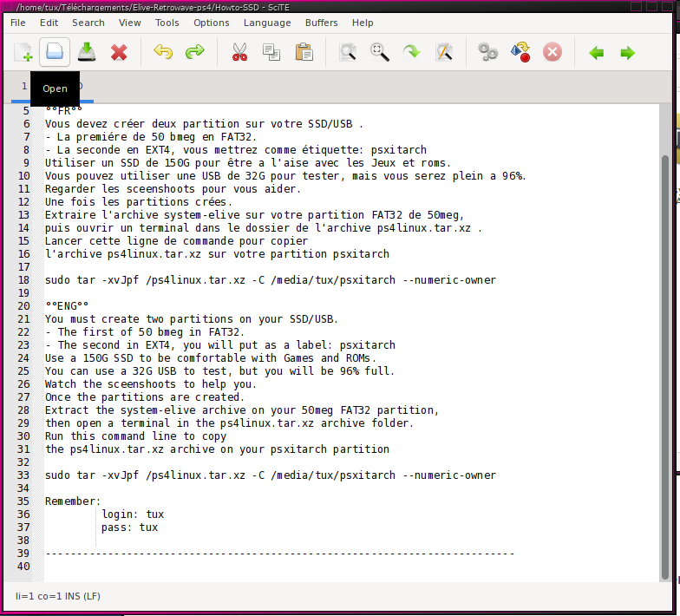Go to the previous buffer with left arrow
The image size is (680, 616).
[597, 53]
